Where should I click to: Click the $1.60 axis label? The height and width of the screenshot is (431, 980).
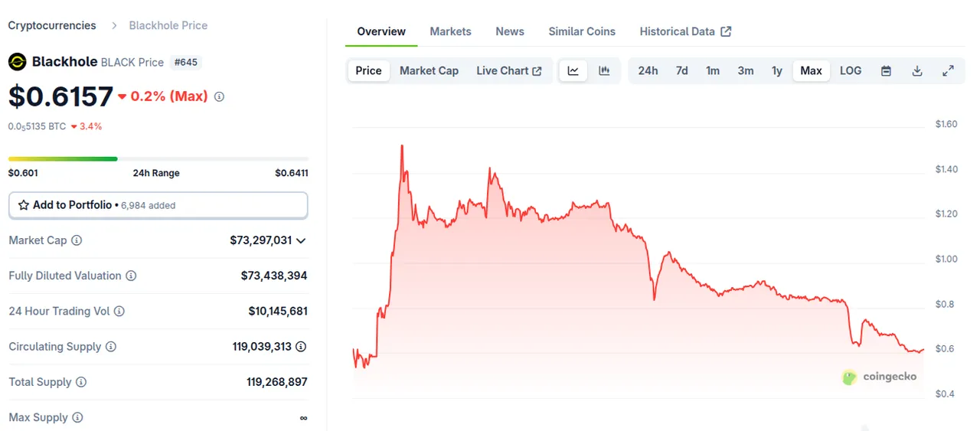coord(946,124)
